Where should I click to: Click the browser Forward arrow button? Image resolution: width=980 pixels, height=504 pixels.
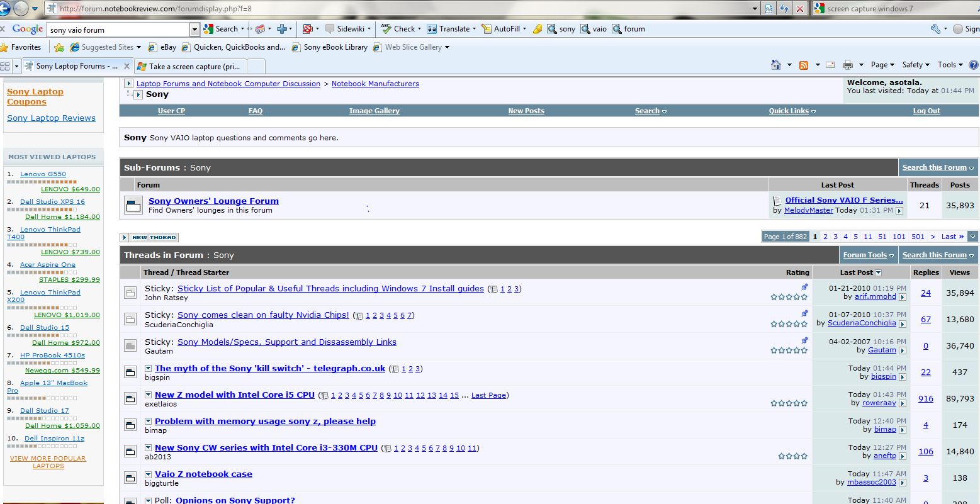[21, 9]
